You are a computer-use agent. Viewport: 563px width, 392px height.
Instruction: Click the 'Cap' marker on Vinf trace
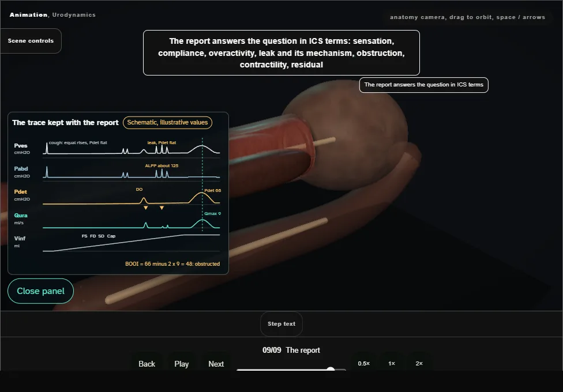(x=111, y=236)
